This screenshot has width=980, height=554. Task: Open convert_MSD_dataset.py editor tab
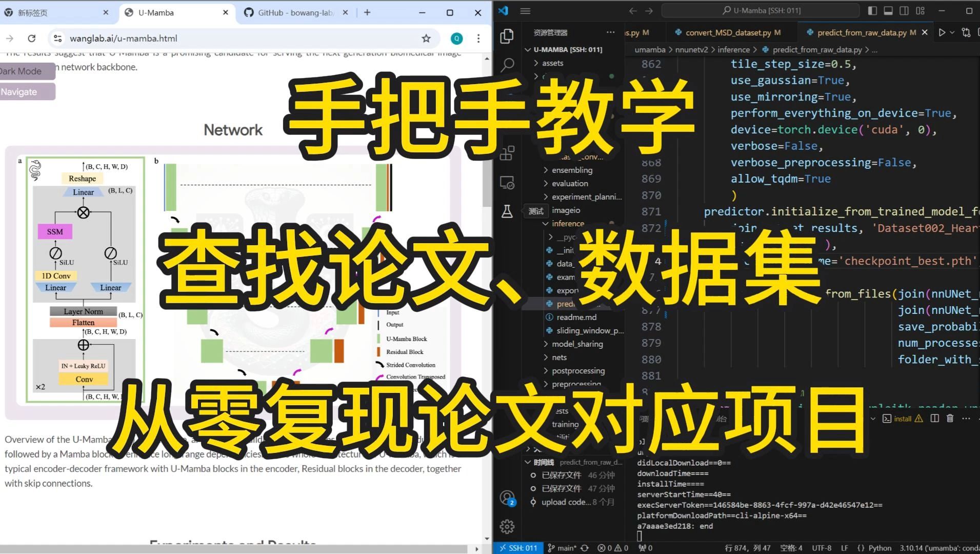click(x=728, y=32)
